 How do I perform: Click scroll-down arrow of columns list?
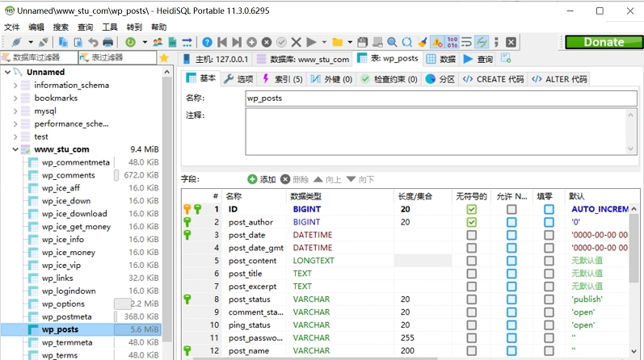pyautogui.click(x=633, y=351)
